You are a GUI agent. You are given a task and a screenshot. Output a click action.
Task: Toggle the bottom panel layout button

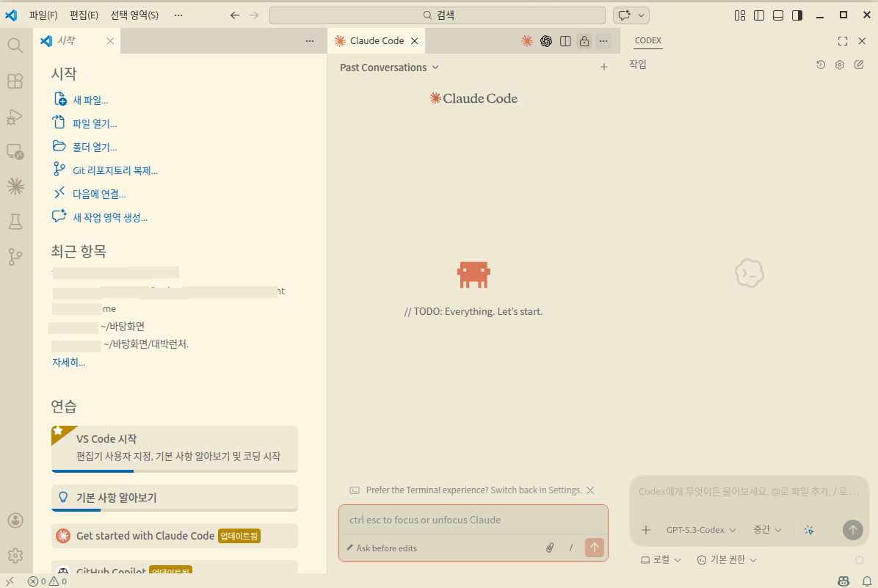click(x=778, y=15)
